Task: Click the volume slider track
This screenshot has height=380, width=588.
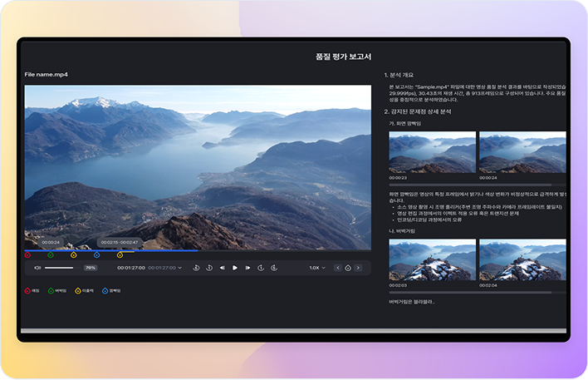Action: click(60, 268)
